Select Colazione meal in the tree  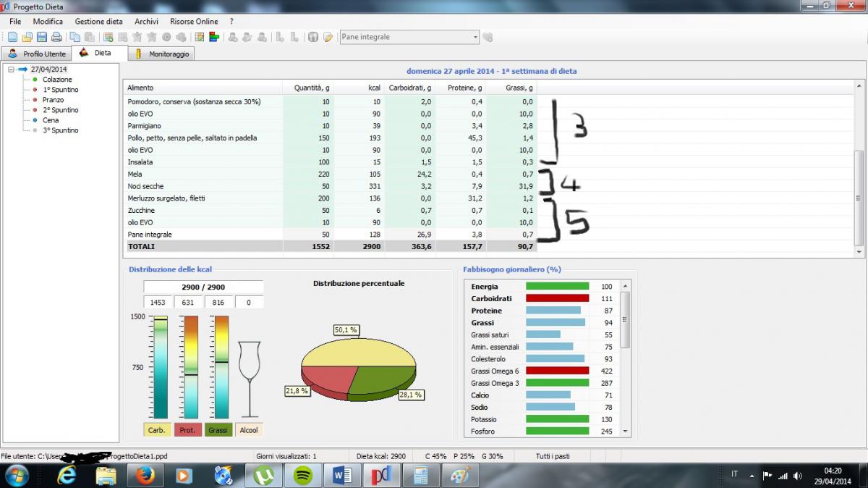click(57, 80)
